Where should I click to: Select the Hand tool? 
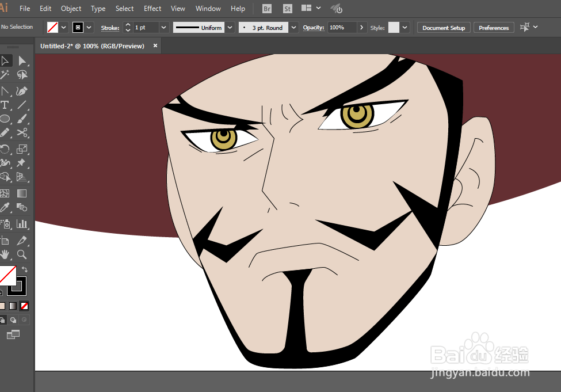point(5,254)
